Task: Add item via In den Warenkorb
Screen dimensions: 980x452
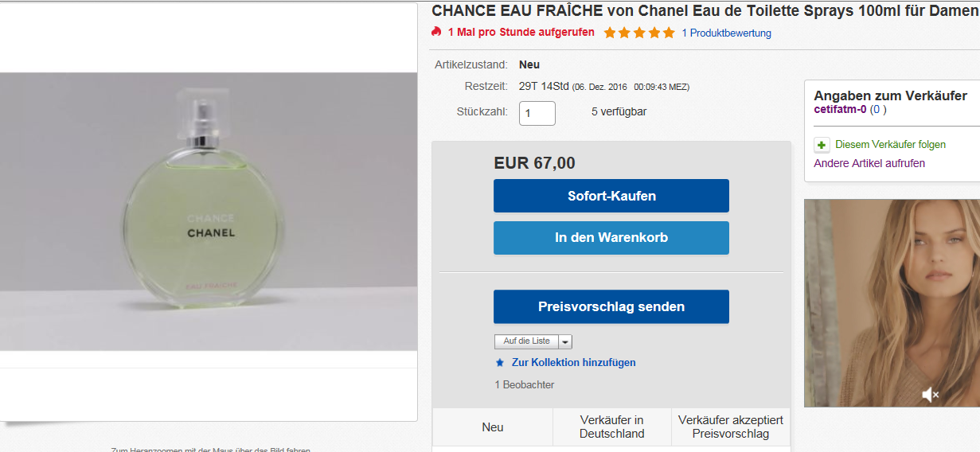Action: pyautogui.click(x=611, y=238)
